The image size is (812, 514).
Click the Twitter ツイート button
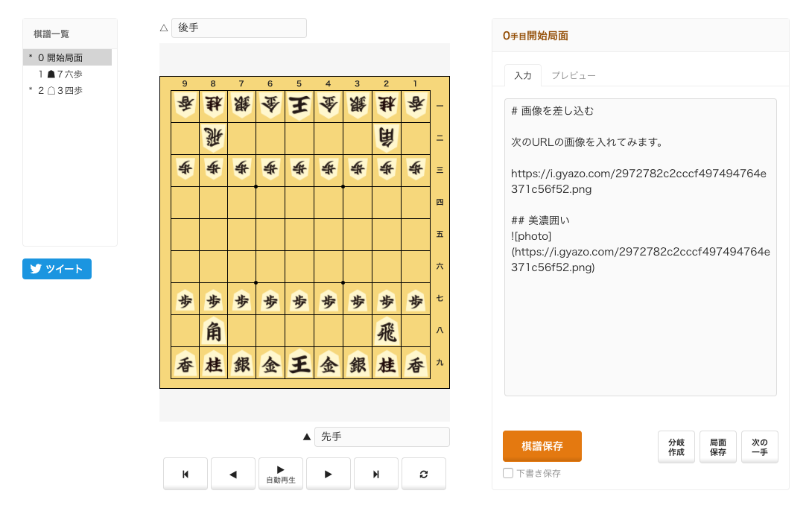click(x=57, y=269)
